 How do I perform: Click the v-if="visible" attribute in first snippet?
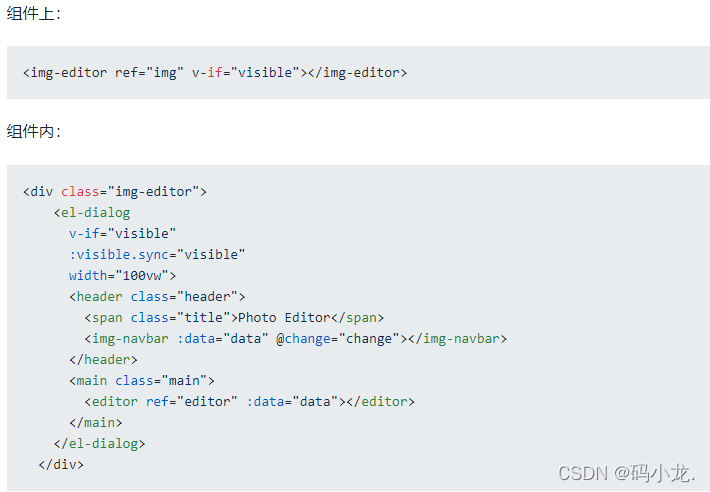tap(245, 73)
